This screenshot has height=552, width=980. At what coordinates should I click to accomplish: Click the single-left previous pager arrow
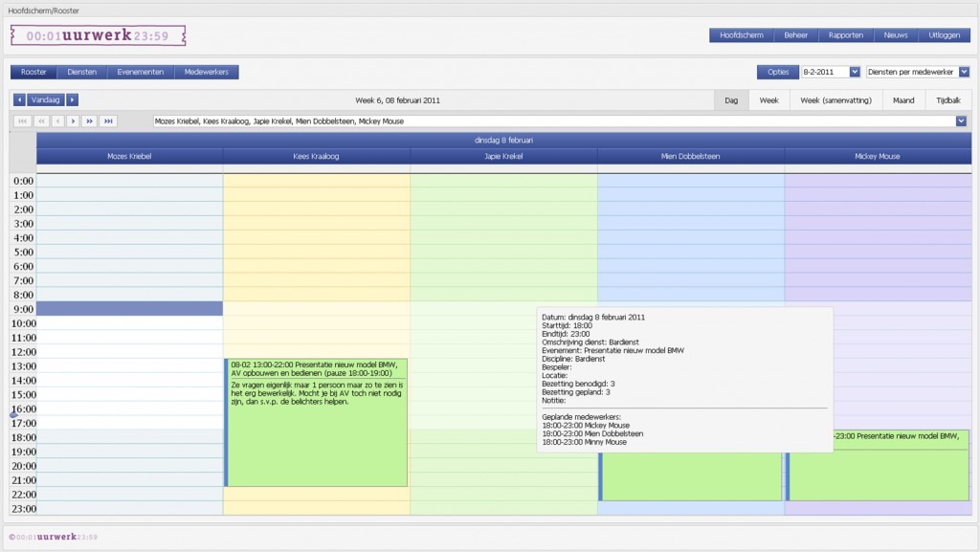pyautogui.click(x=58, y=121)
